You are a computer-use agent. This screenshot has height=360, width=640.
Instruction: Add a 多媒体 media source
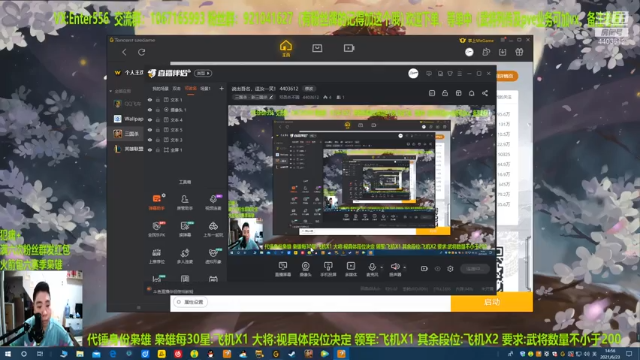coord(351,269)
